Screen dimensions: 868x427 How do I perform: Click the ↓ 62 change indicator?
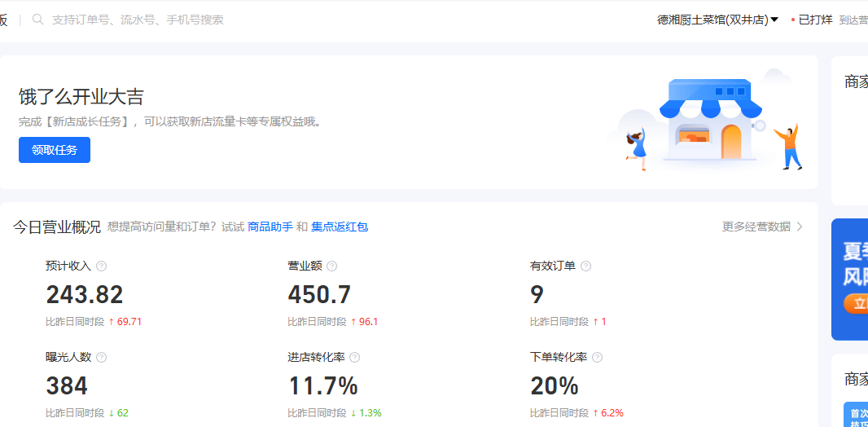click(118, 413)
